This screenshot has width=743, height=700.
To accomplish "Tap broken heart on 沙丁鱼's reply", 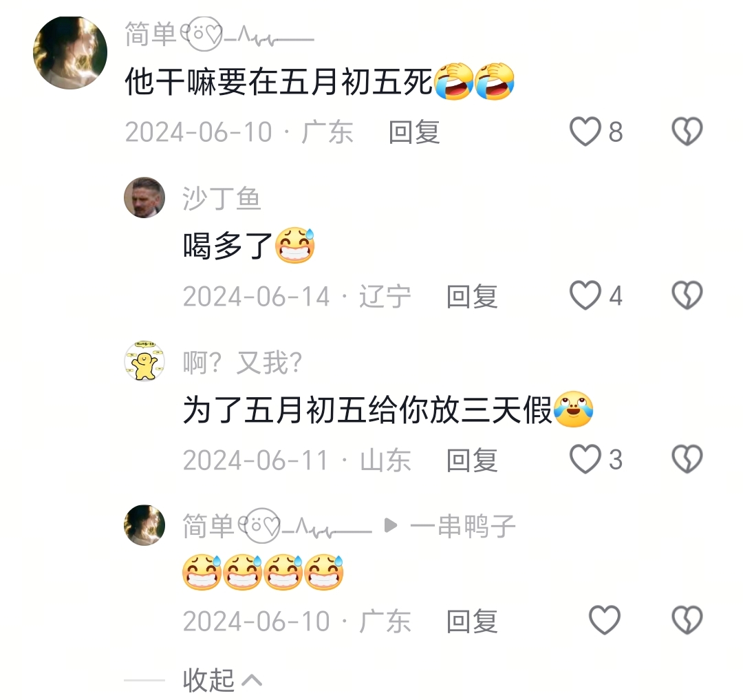I will tap(687, 295).
